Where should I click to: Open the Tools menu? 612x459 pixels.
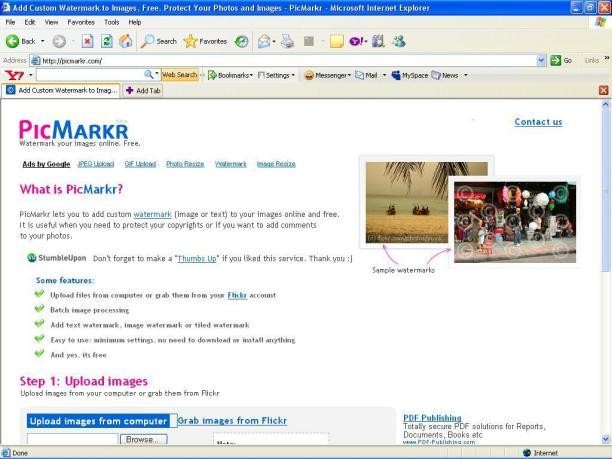click(111, 22)
